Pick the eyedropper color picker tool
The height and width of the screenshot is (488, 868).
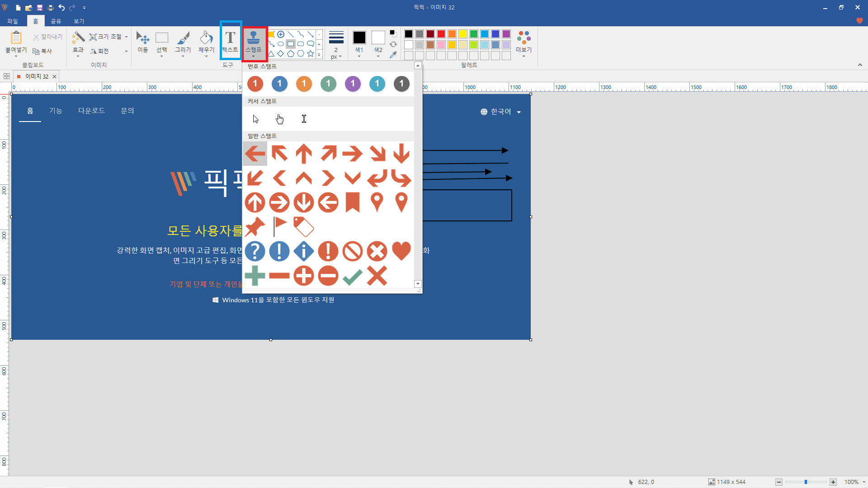[393, 55]
